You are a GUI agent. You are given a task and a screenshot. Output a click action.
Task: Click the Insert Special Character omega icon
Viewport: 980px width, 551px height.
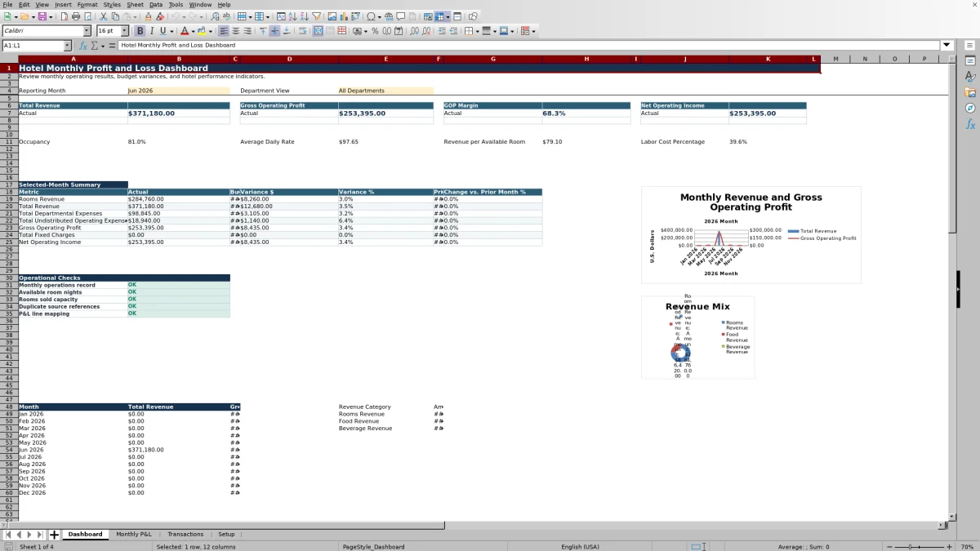[x=371, y=16]
